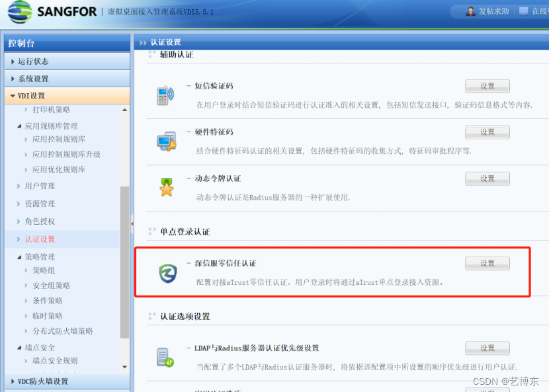The image size is (549, 392).
Task: Select 安全组策略 in the tree
Action: 51,286
